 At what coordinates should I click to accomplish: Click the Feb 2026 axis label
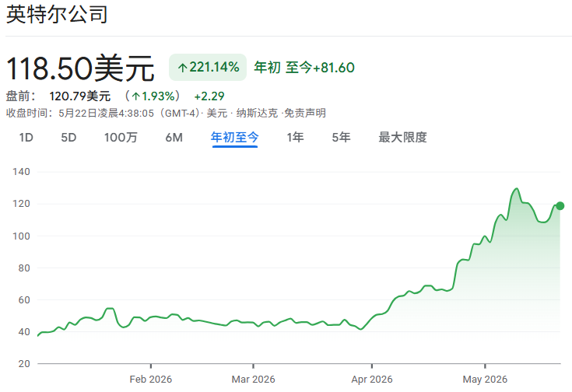(x=151, y=380)
